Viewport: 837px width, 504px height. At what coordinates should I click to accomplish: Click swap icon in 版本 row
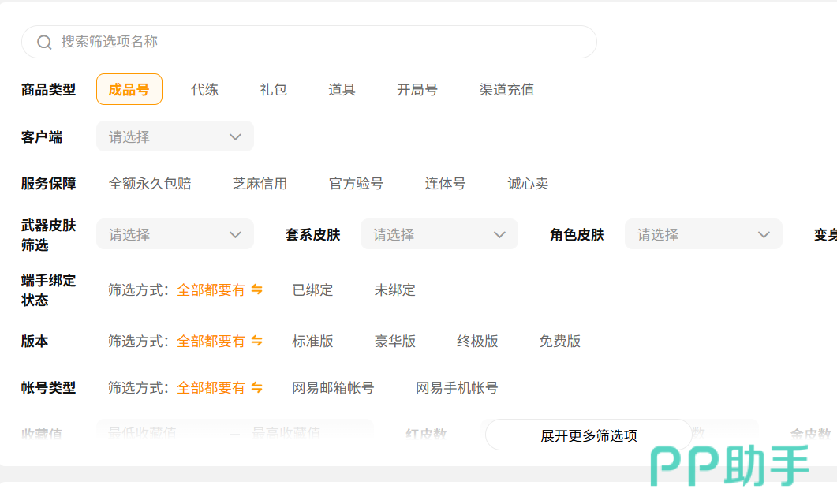point(256,342)
